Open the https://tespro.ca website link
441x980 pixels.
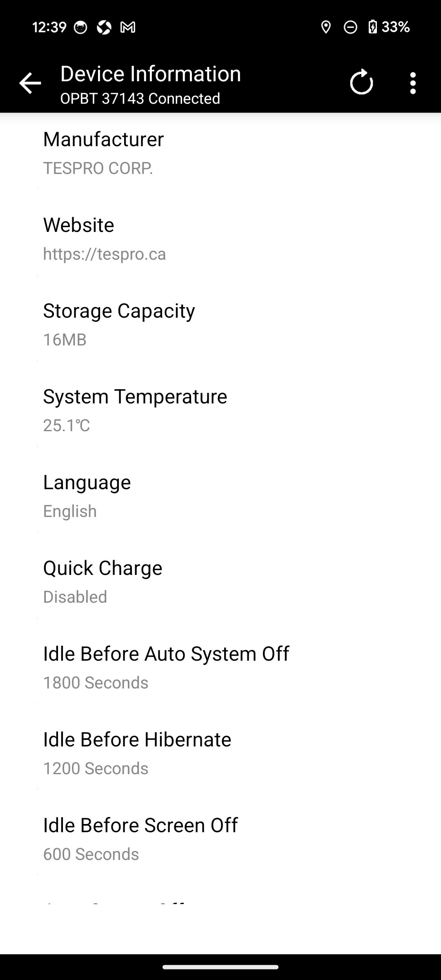105,254
